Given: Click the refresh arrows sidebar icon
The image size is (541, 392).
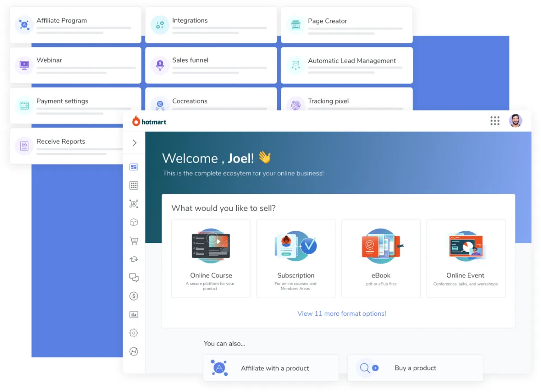Looking at the screenshot, I should 133,260.
